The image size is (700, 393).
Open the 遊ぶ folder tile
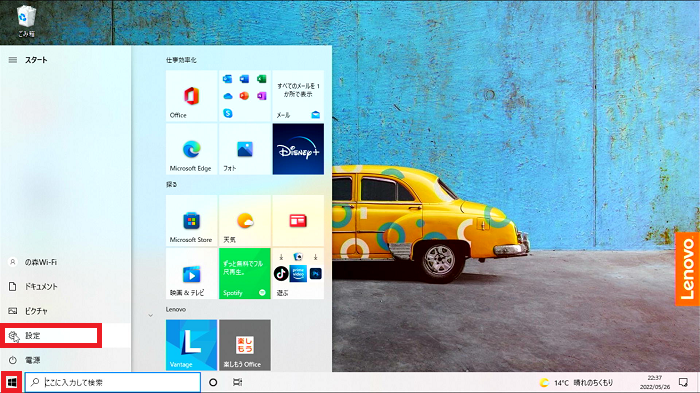point(298,274)
